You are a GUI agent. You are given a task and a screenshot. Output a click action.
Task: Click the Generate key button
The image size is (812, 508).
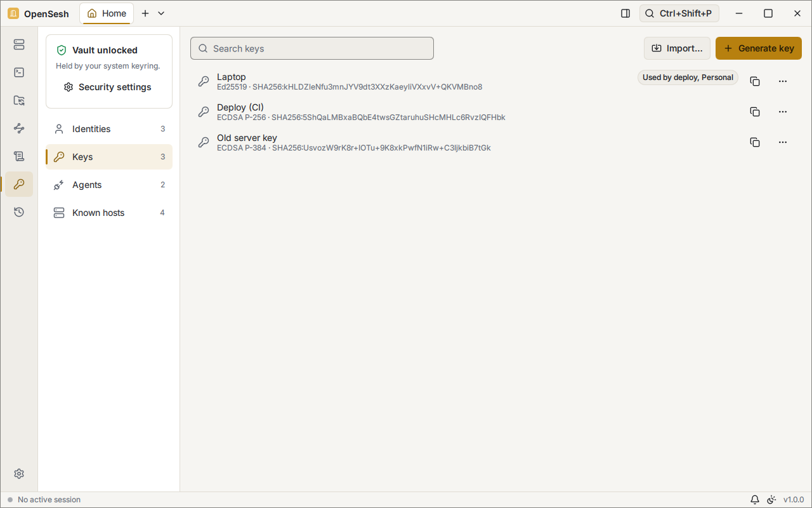759,48
